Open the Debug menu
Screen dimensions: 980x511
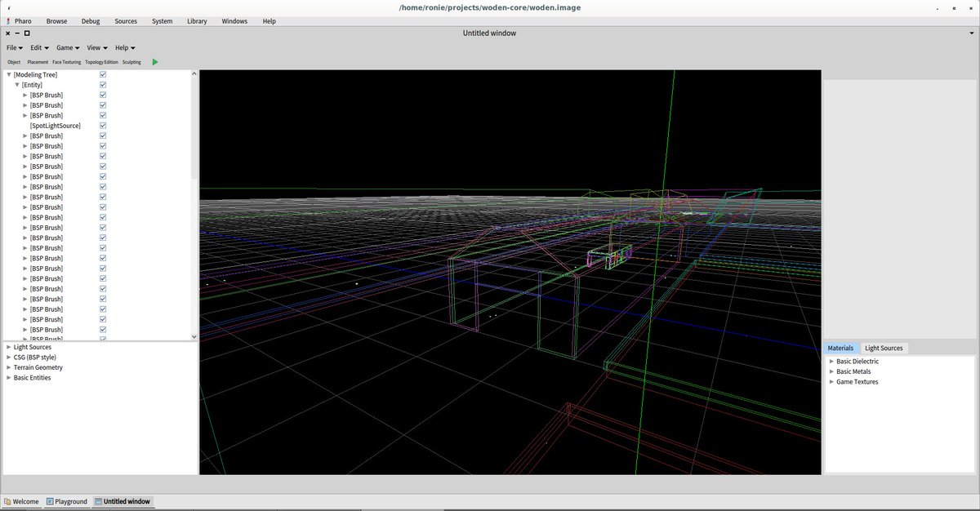(91, 21)
